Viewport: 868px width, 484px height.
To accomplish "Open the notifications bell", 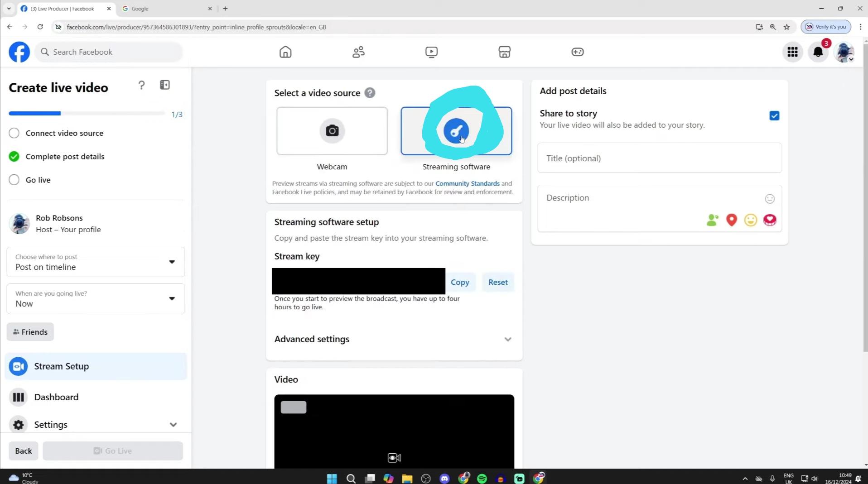I will (x=818, y=52).
